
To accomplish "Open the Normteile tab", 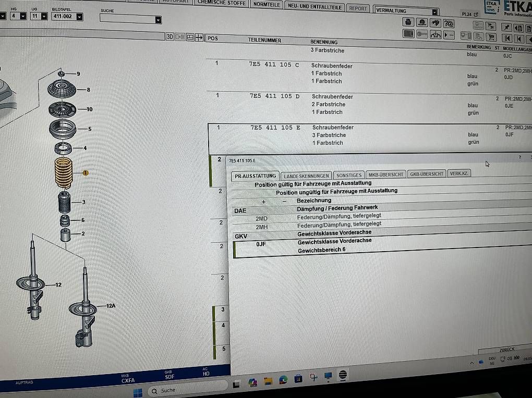I will [x=267, y=4].
